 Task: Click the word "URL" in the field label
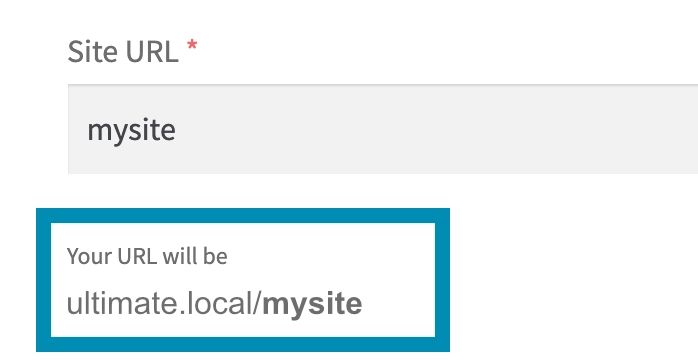[x=152, y=52]
